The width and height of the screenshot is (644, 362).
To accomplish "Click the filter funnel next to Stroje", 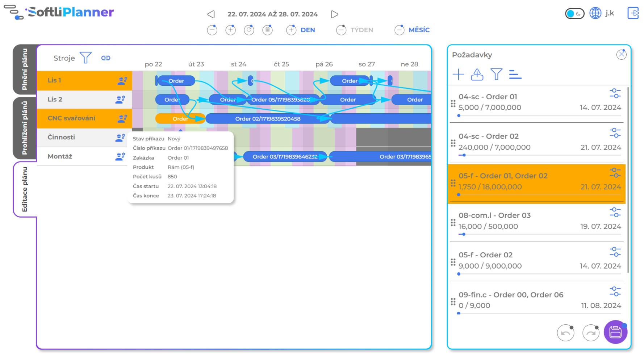I will coord(85,58).
